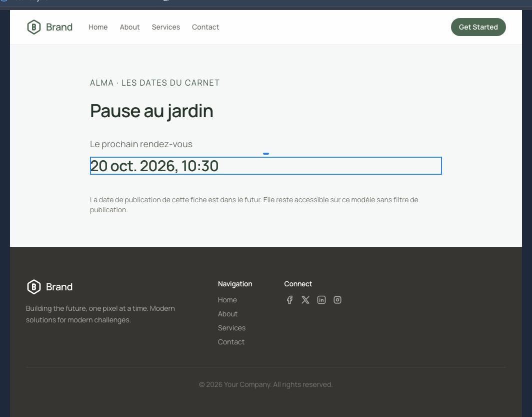Click the 'Pause au jardin' heading
The image size is (532, 417).
click(151, 111)
